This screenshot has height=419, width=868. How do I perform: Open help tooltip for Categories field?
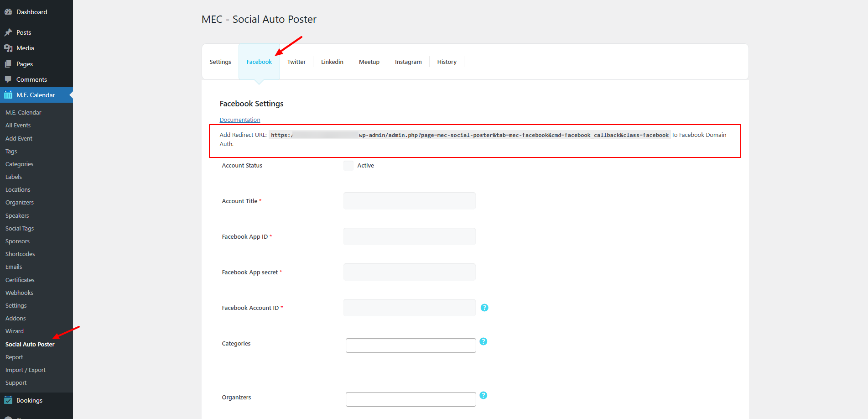click(x=483, y=341)
